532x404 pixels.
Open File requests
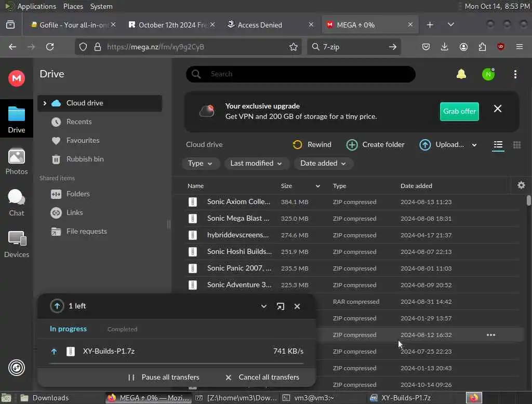(x=100, y=232)
